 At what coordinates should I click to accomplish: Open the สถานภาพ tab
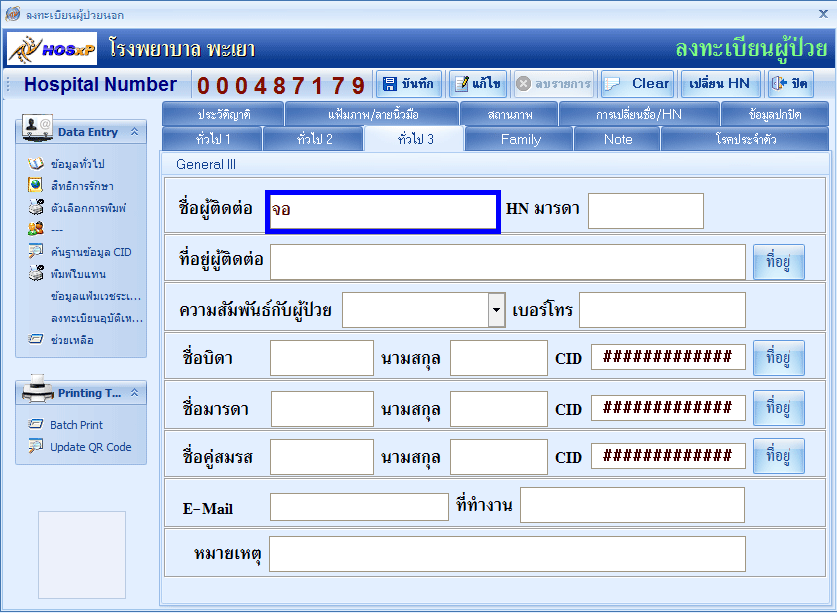(x=509, y=114)
